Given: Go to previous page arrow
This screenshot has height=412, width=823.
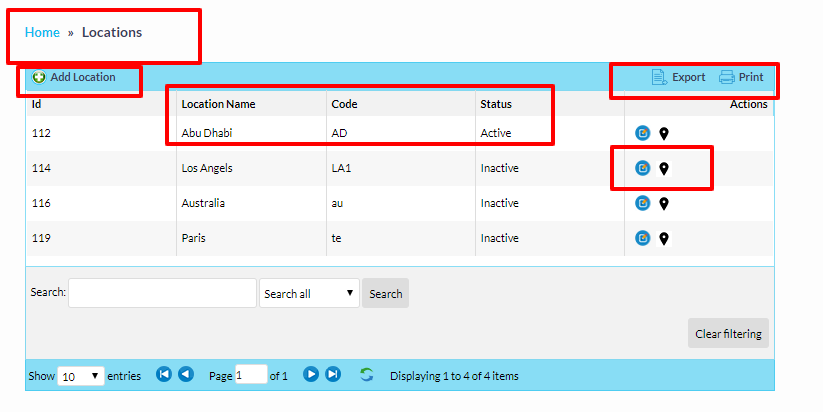Looking at the screenshot, I should point(186,375).
